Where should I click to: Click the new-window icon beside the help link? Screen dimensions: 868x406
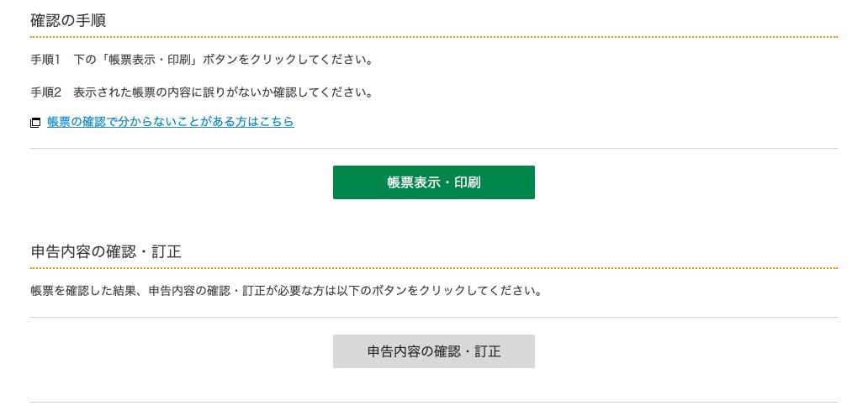click(35, 123)
